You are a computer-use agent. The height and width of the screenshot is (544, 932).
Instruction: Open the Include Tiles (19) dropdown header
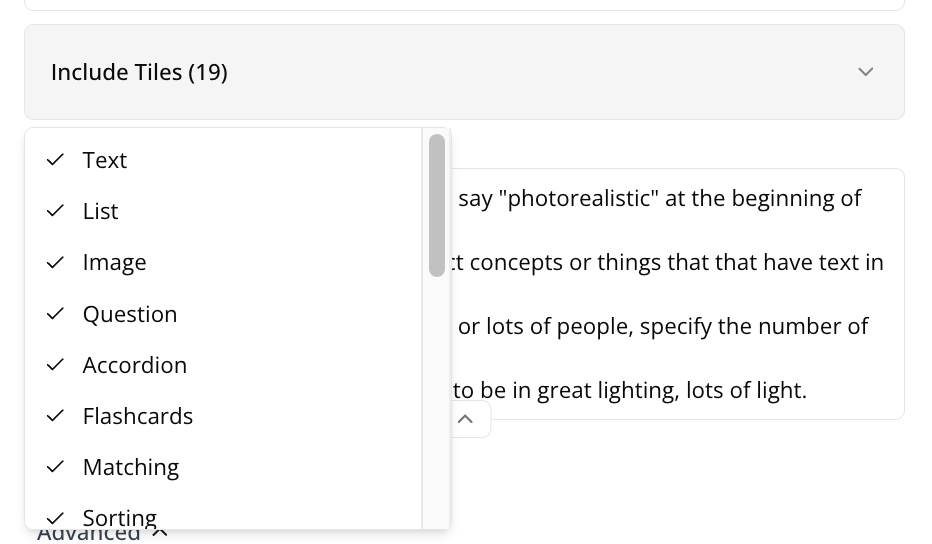pos(464,72)
